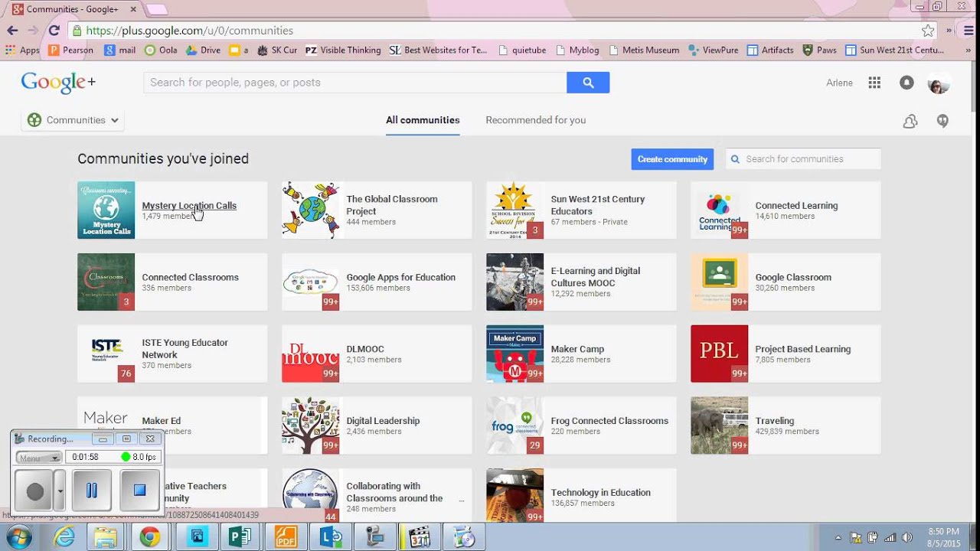Image resolution: width=980 pixels, height=551 pixels.
Task: Show hidden system tray icons
Action: point(838,537)
